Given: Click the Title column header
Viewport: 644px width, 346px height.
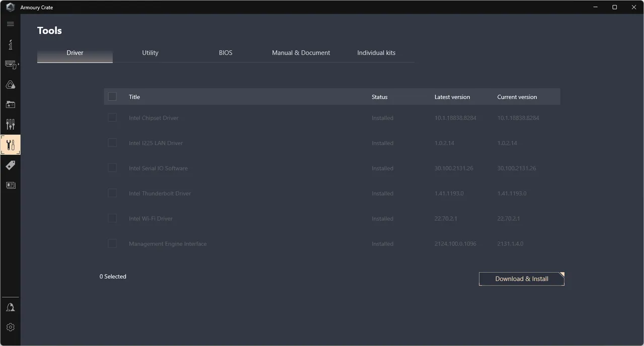Looking at the screenshot, I should pos(134,97).
